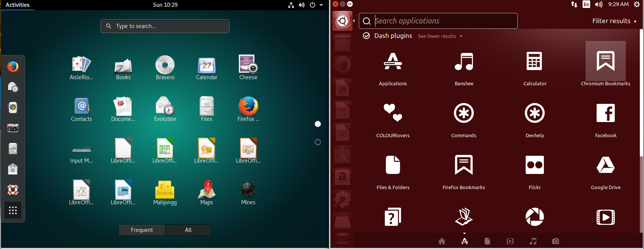Start the Mines game

click(x=248, y=189)
